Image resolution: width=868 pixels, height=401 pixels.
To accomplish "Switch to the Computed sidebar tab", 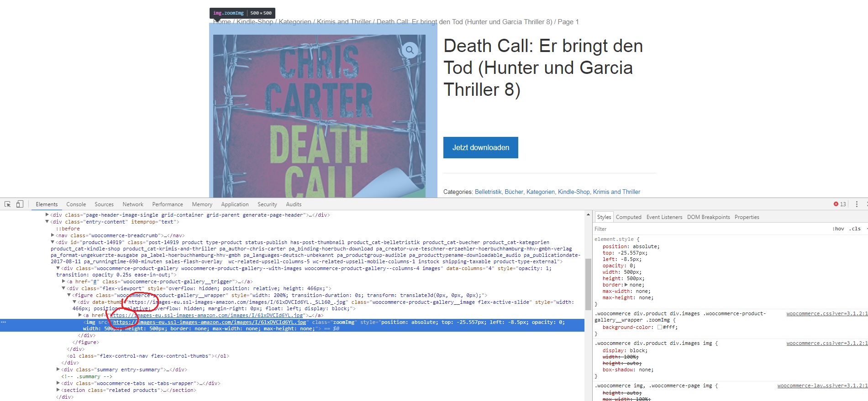I will [629, 217].
